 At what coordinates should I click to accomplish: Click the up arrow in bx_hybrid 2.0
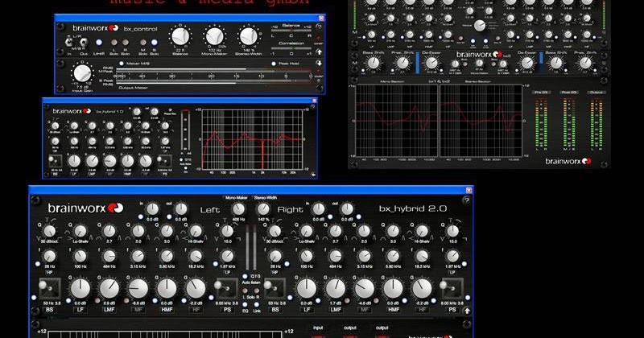point(467,311)
